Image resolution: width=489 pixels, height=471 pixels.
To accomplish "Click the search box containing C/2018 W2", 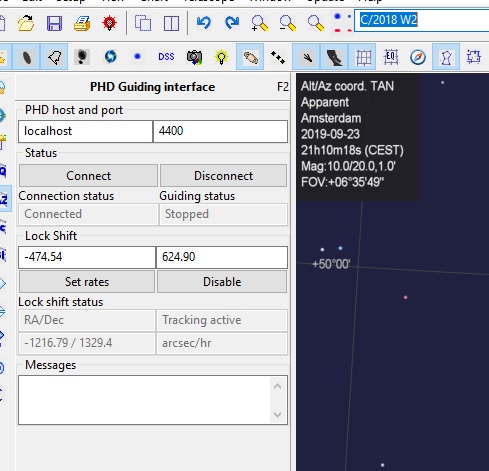I will [421, 20].
